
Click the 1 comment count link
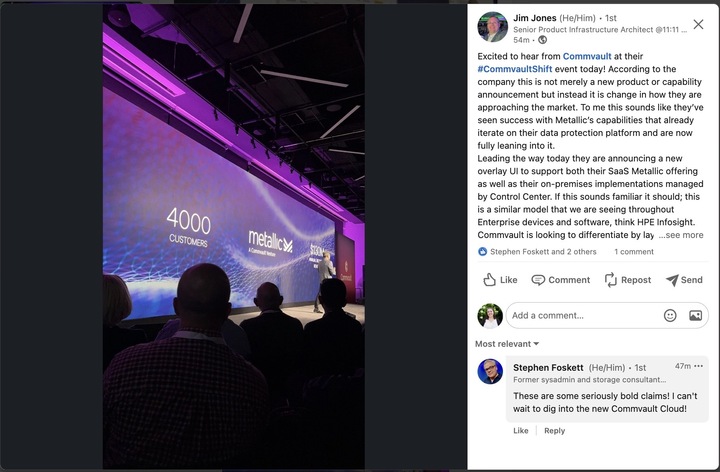click(634, 252)
